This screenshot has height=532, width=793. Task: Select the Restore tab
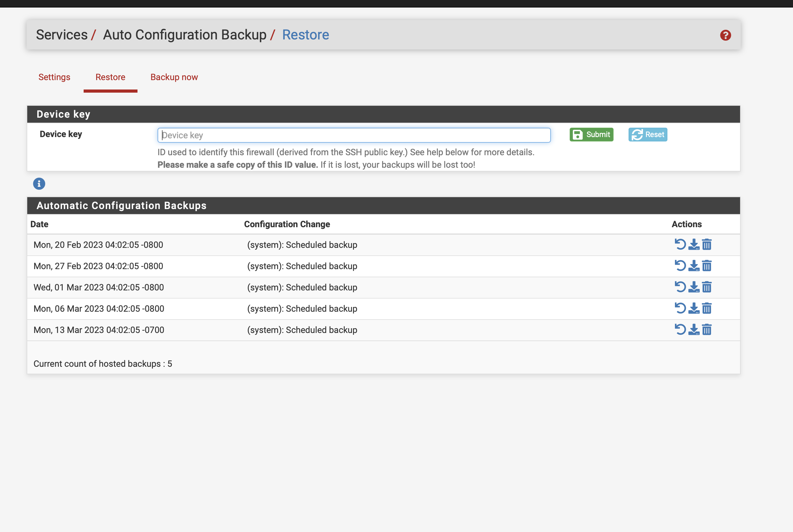(x=110, y=77)
